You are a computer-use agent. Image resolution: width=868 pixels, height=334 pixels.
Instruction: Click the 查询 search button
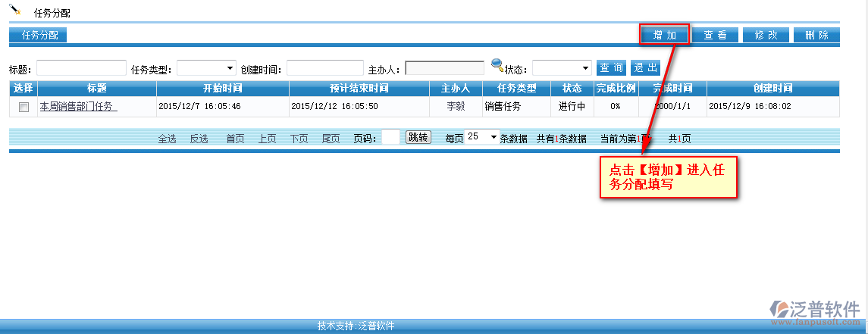pyautogui.click(x=612, y=68)
